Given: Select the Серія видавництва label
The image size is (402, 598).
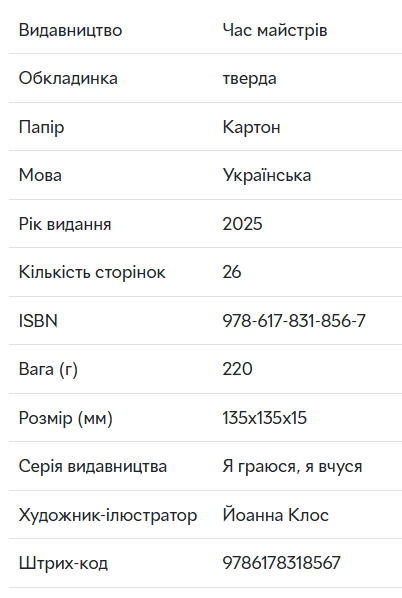Looking at the screenshot, I should tap(93, 466).
